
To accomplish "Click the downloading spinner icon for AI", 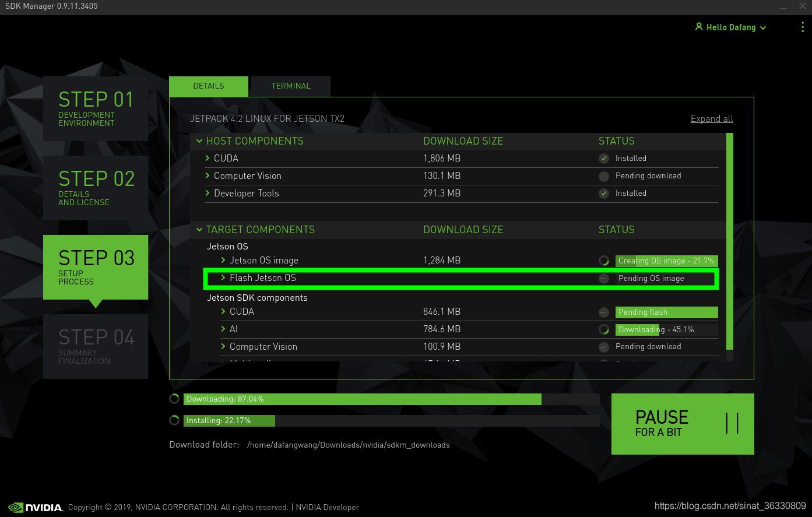I will pos(604,329).
